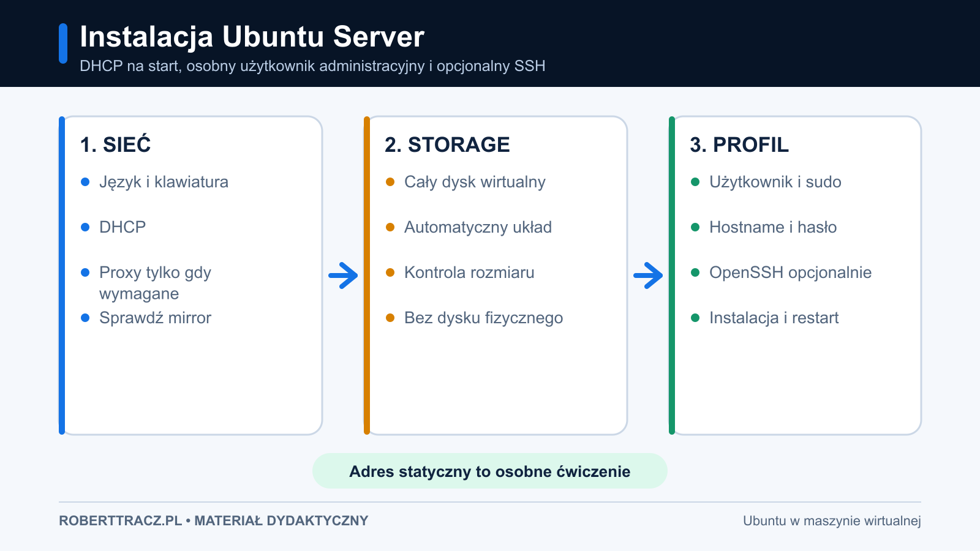
Task: Select the subtitle starting 'DHCP na start'
Action: coord(312,66)
